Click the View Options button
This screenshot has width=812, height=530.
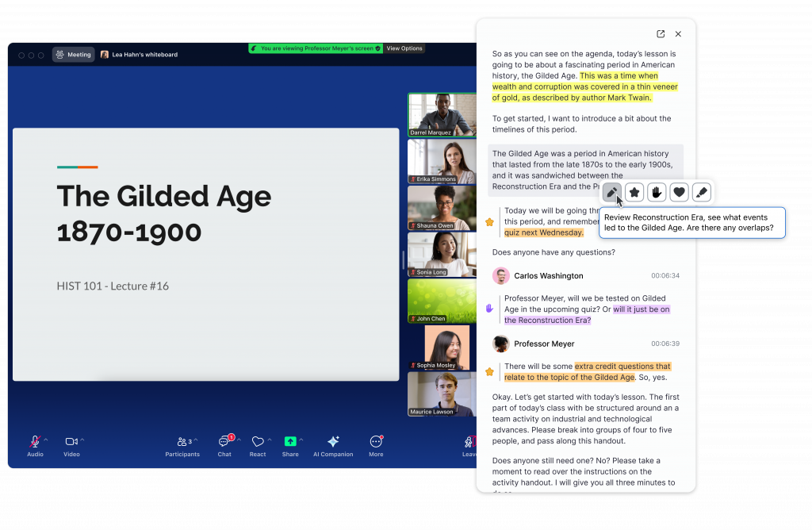pyautogui.click(x=404, y=48)
